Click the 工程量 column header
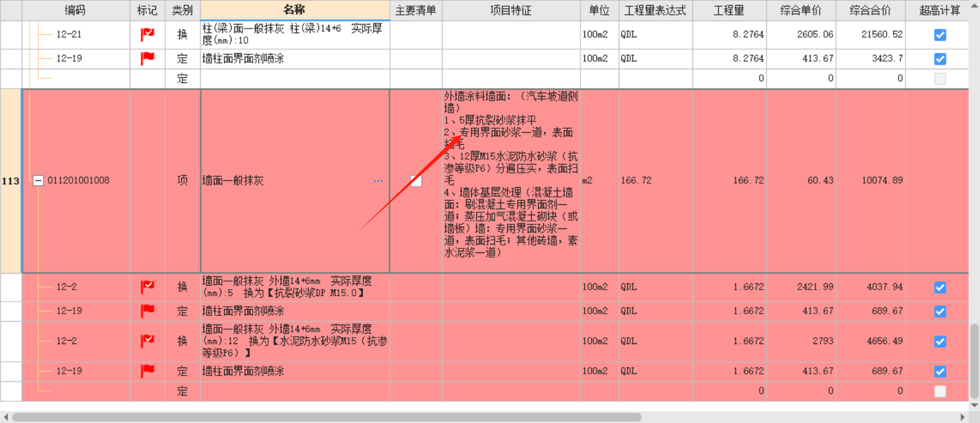The image size is (980, 423). tap(729, 10)
